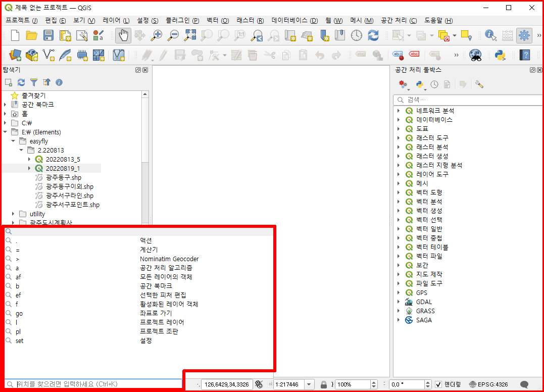Collapse the E:\ (Elements) drive
Screen dimensions: 544x392
5,132
